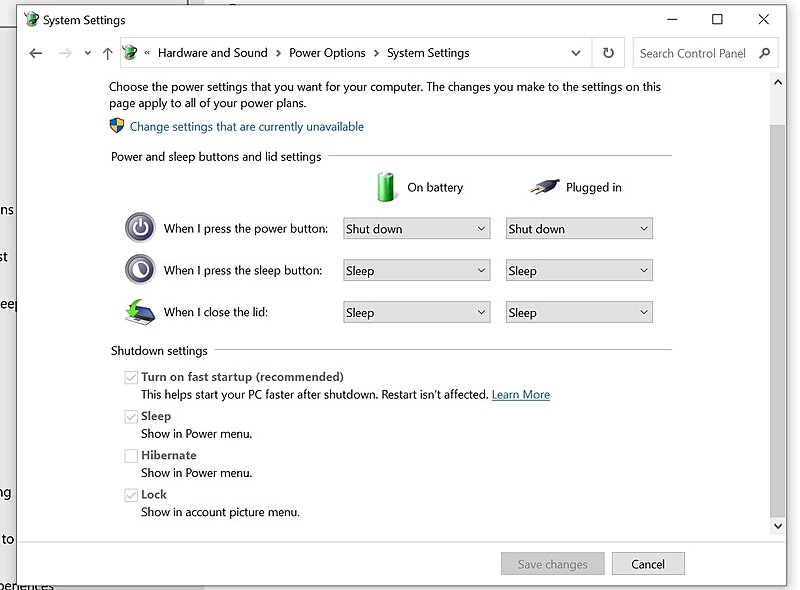This screenshot has width=800, height=590.
Task: Open close lid On battery dropdown
Action: pos(417,312)
